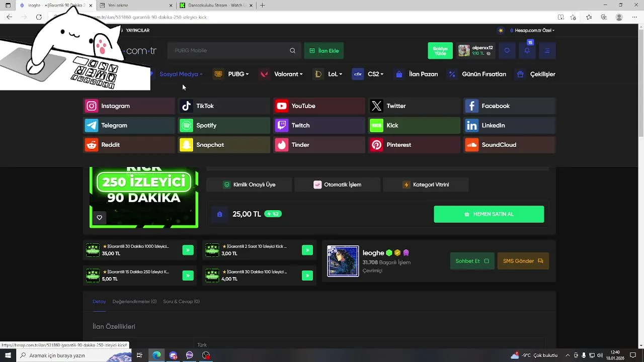
Task: Open Garantili 30 Dakika 1000 İzleyici arrow
Action: pos(188,250)
